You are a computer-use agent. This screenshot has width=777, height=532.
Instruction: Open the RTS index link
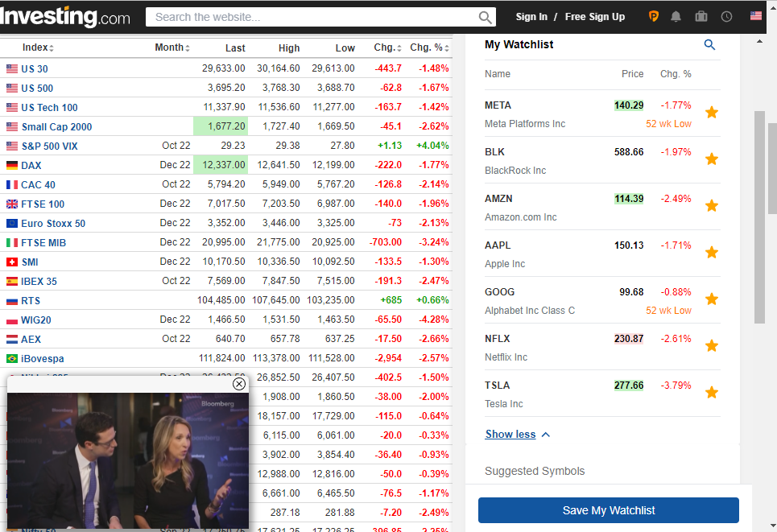(31, 301)
